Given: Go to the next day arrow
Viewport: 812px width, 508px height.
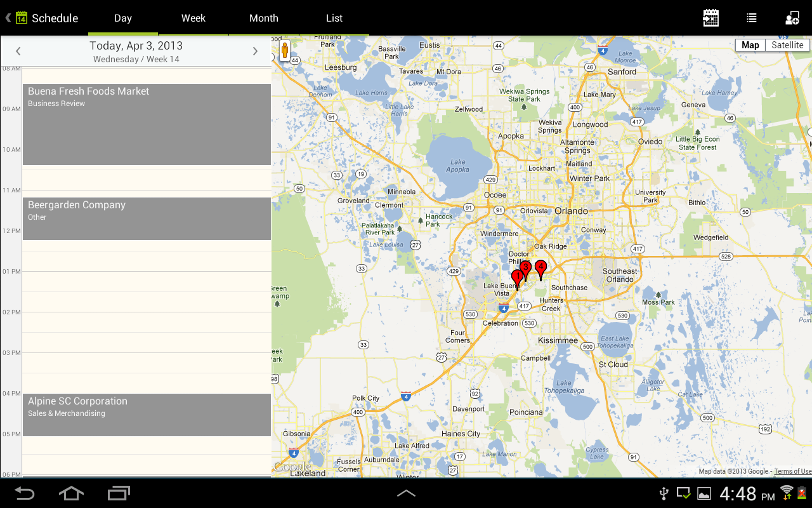Looking at the screenshot, I should [255, 51].
